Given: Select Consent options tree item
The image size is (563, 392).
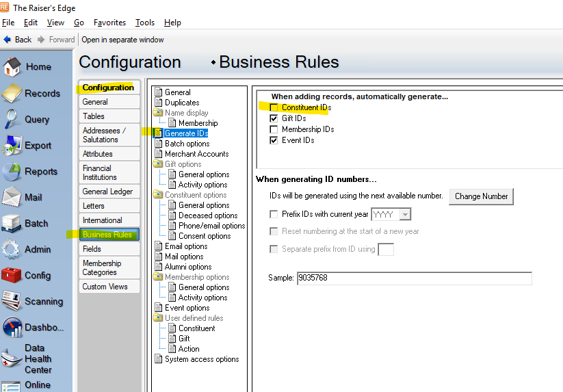Looking at the screenshot, I should tap(205, 236).
